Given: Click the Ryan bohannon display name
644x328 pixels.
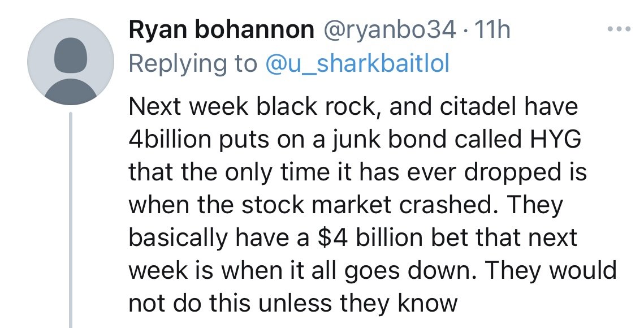Looking at the screenshot, I should point(222,29).
